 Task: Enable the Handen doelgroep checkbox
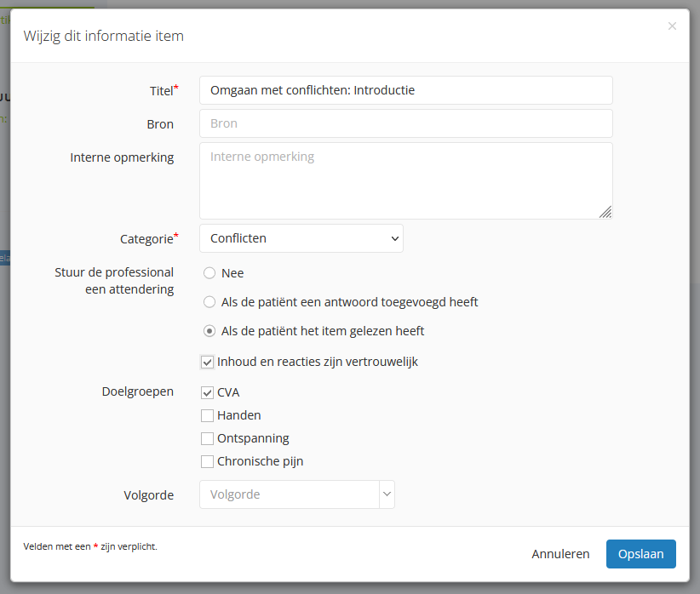pos(208,416)
